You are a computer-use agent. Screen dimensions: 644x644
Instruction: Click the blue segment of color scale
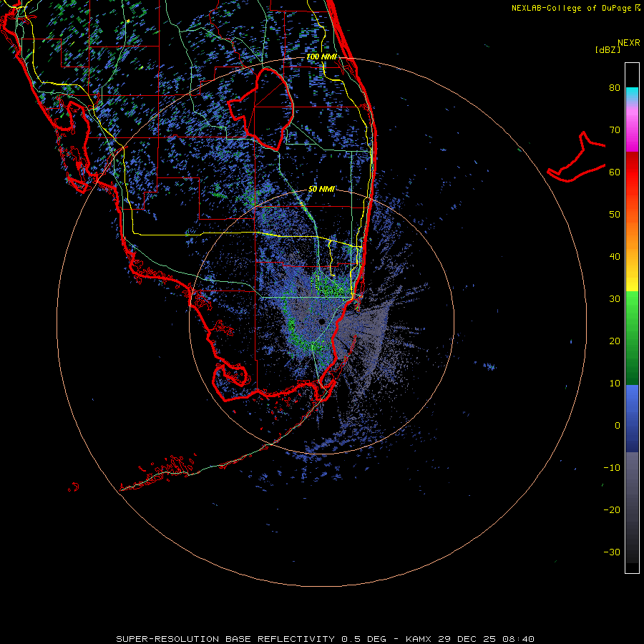click(632, 417)
